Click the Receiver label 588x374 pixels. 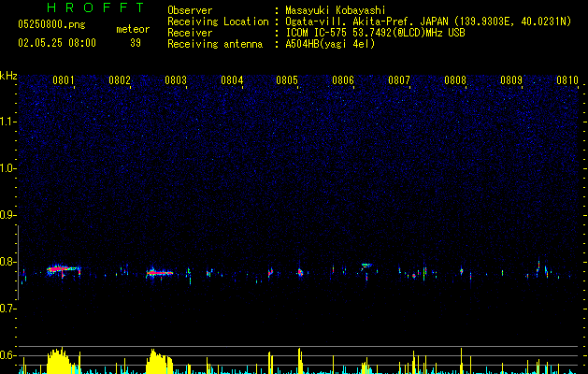tap(190, 33)
